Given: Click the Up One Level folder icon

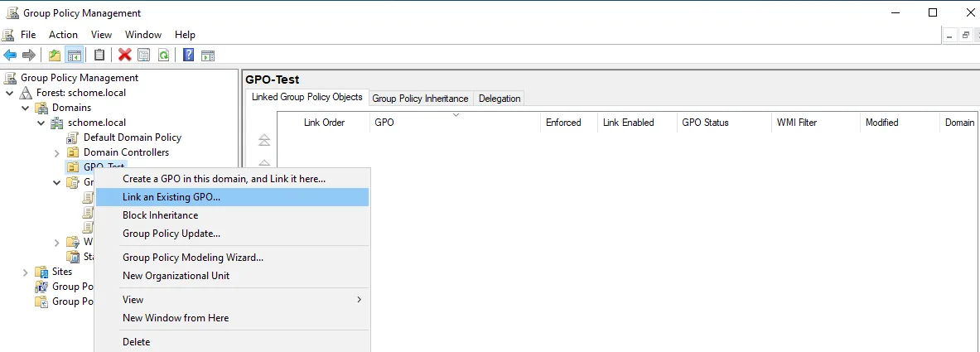Looking at the screenshot, I should click(55, 55).
